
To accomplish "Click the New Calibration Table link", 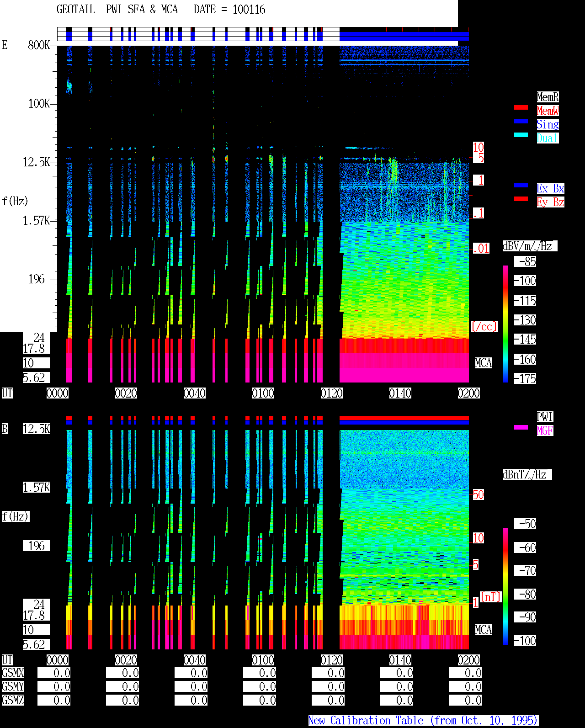I will [x=423, y=720].
